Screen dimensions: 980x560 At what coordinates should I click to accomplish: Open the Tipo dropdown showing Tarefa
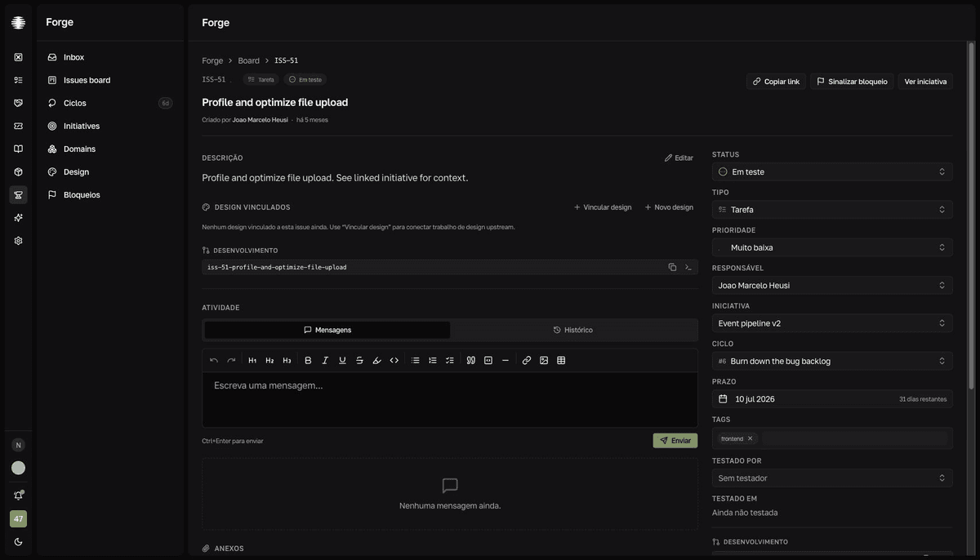(x=832, y=210)
